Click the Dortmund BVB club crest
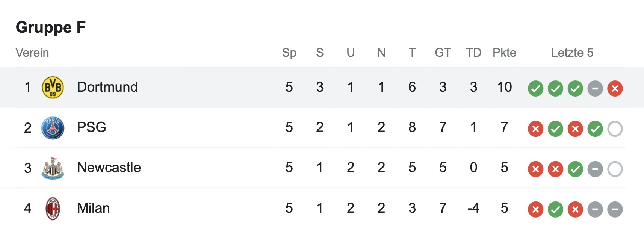The height and width of the screenshot is (251, 644). (x=53, y=88)
